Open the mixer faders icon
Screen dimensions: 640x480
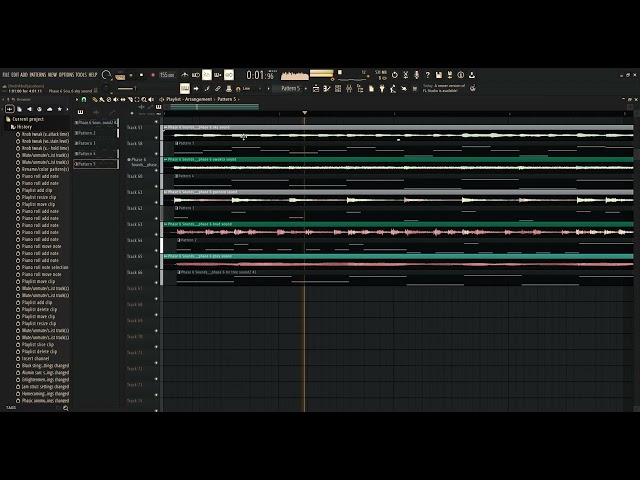point(349,88)
